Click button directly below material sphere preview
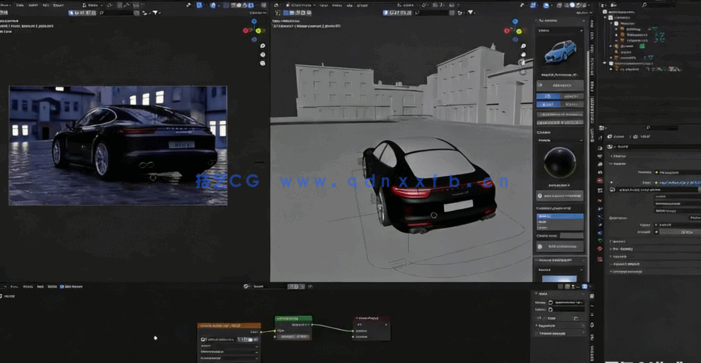The height and width of the screenshot is (363, 701). click(560, 196)
